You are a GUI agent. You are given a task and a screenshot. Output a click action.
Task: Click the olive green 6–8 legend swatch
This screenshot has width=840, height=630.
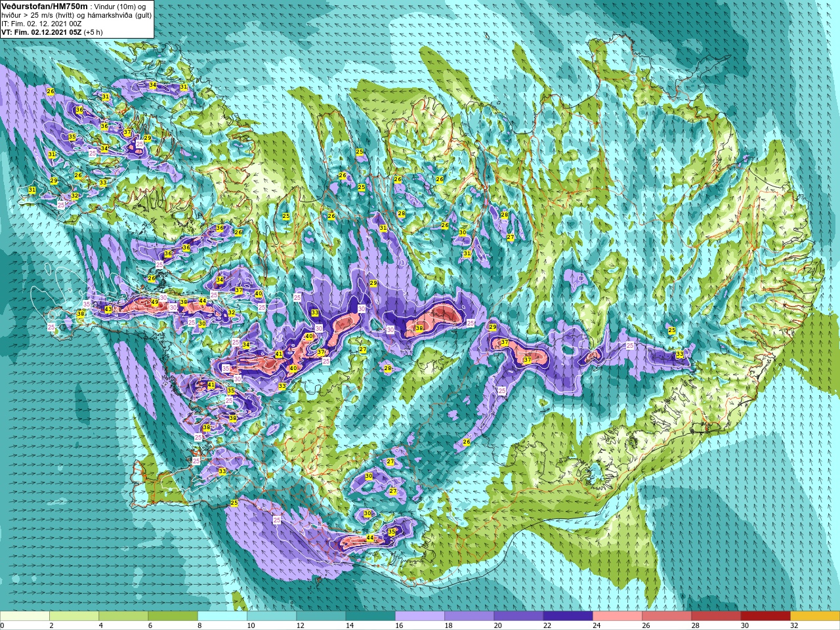coord(173,616)
